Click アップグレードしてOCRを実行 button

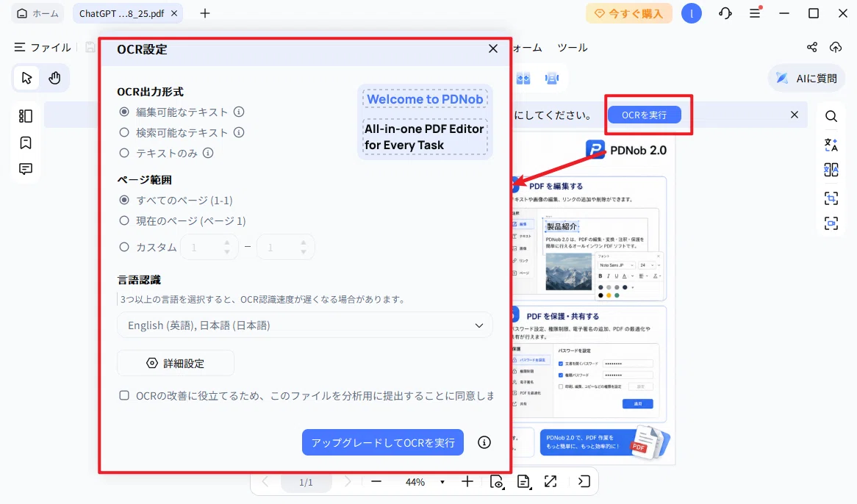click(383, 442)
